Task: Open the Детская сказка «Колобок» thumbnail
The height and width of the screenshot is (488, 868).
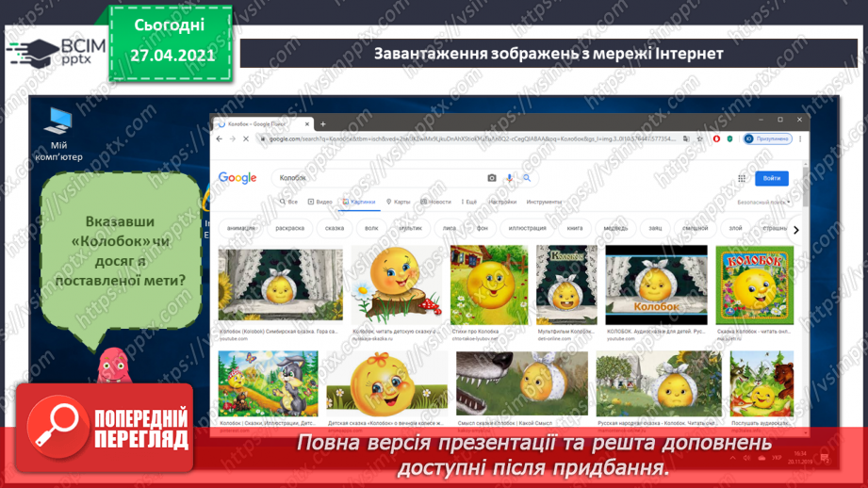Action: tap(387, 383)
